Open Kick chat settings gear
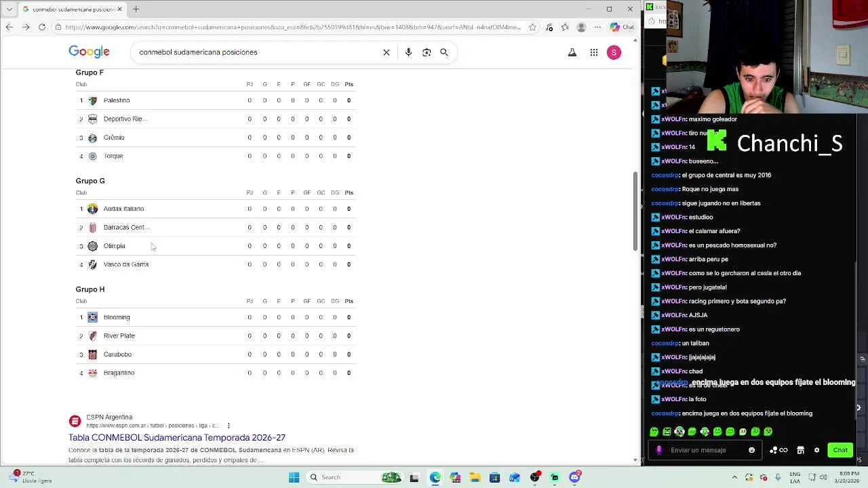The width and height of the screenshot is (868, 488). (816, 450)
